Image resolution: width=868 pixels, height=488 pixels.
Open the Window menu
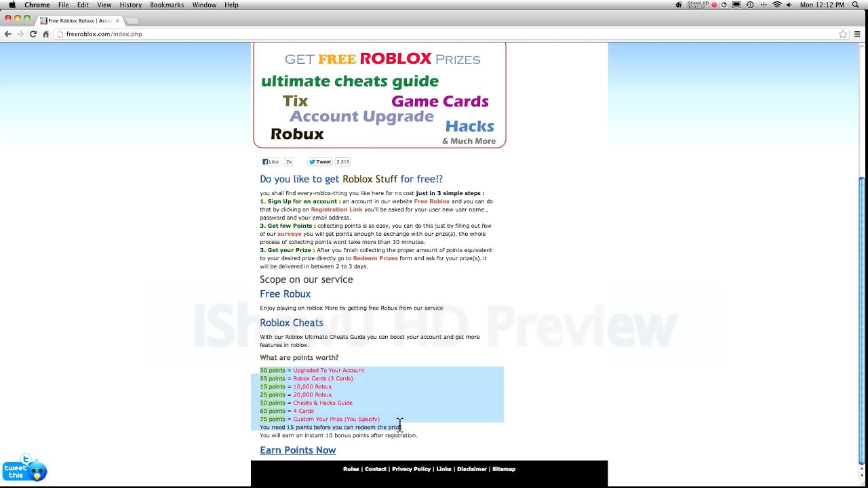tap(204, 5)
